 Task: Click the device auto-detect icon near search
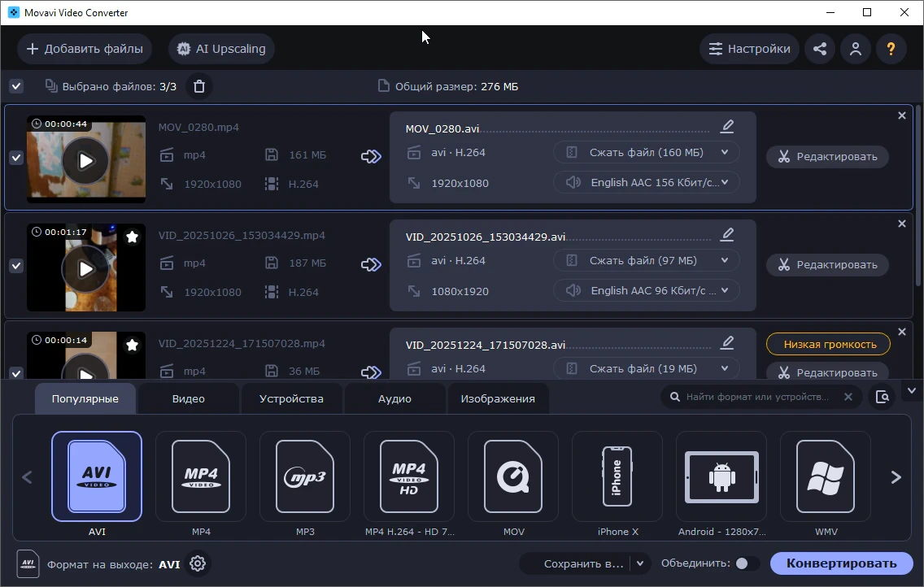coord(883,397)
